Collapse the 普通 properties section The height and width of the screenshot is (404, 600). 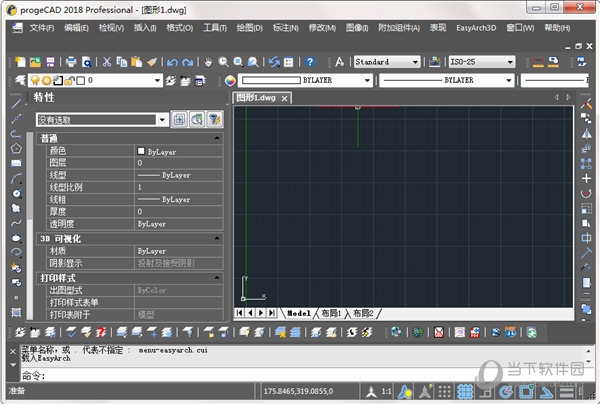coord(217,138)
